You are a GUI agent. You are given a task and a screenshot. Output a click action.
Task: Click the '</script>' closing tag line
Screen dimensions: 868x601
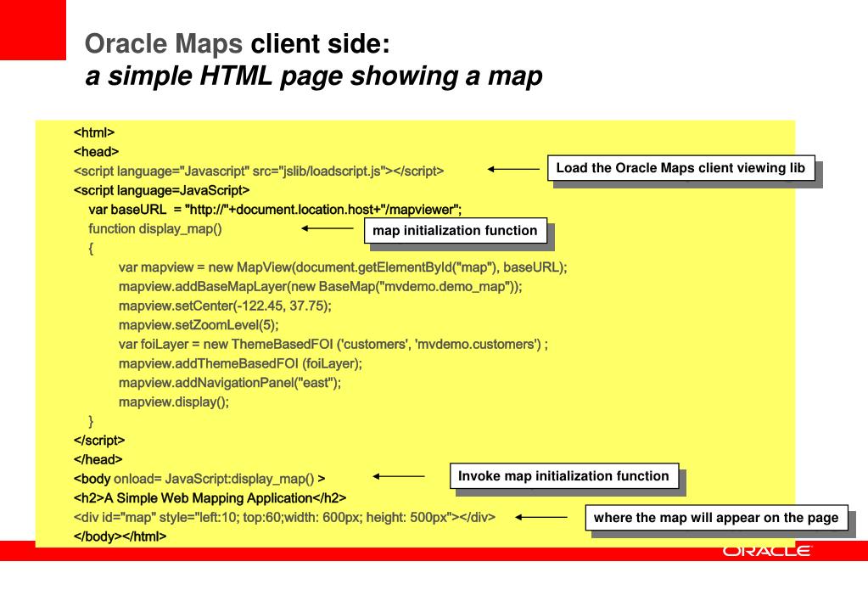tap(99, 441)
